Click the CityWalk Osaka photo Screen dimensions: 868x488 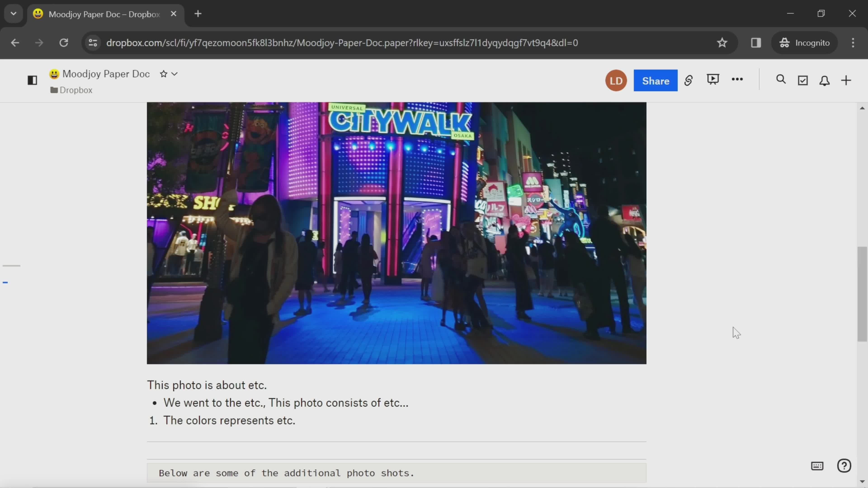(397, 233)
